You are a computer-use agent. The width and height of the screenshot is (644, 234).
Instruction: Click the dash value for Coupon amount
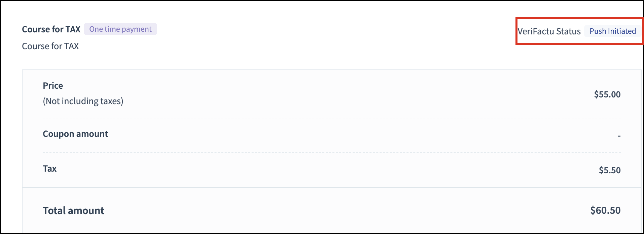point(619,136)
